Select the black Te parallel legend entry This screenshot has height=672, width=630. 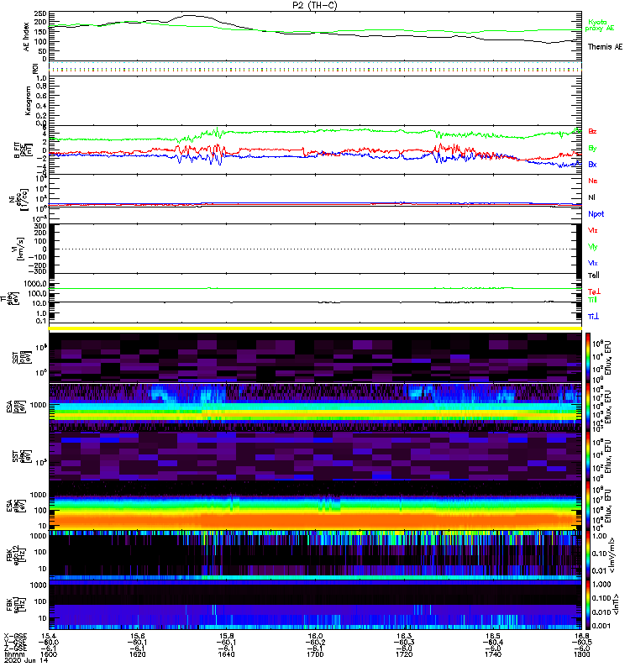(594, 276)
